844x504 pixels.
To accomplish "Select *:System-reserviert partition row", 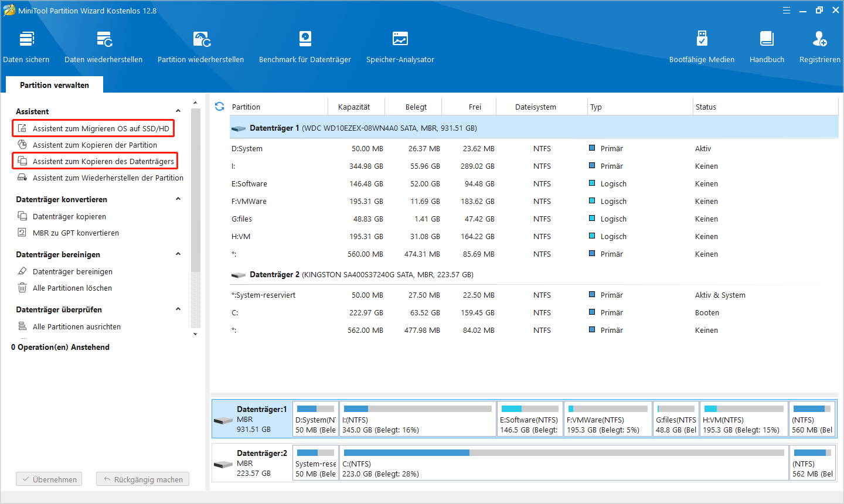I will pos(533,295).
